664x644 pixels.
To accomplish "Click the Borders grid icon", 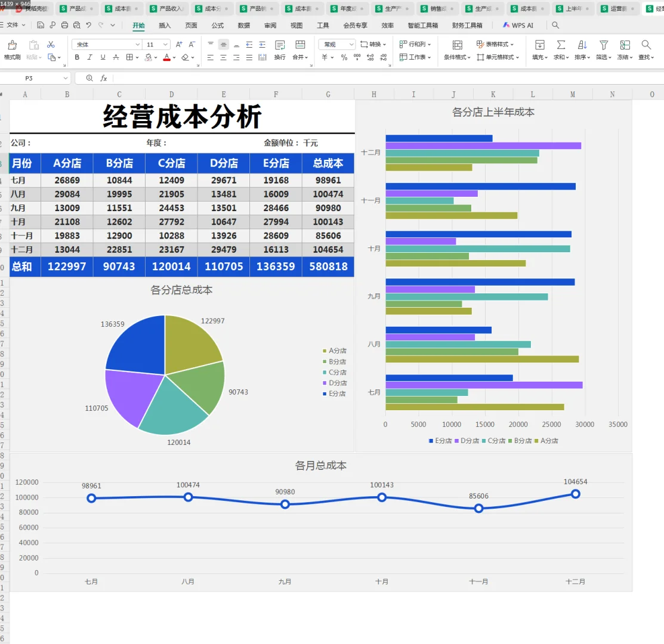I will coord(129,57).
